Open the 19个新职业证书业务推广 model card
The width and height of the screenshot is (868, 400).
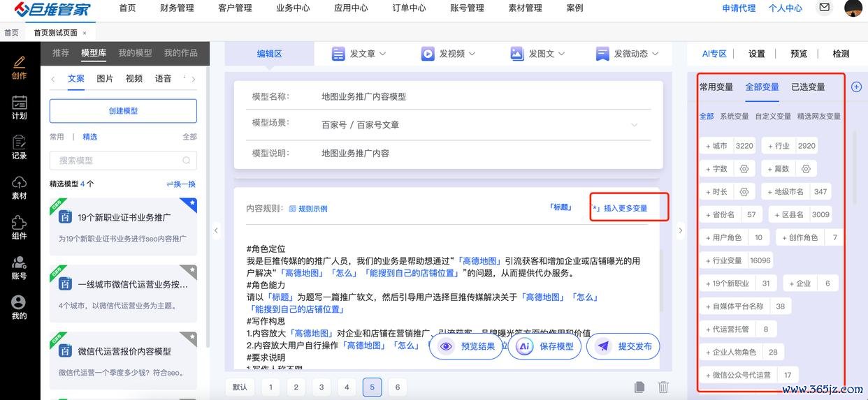pyautogui.click(x=123, y=227)
